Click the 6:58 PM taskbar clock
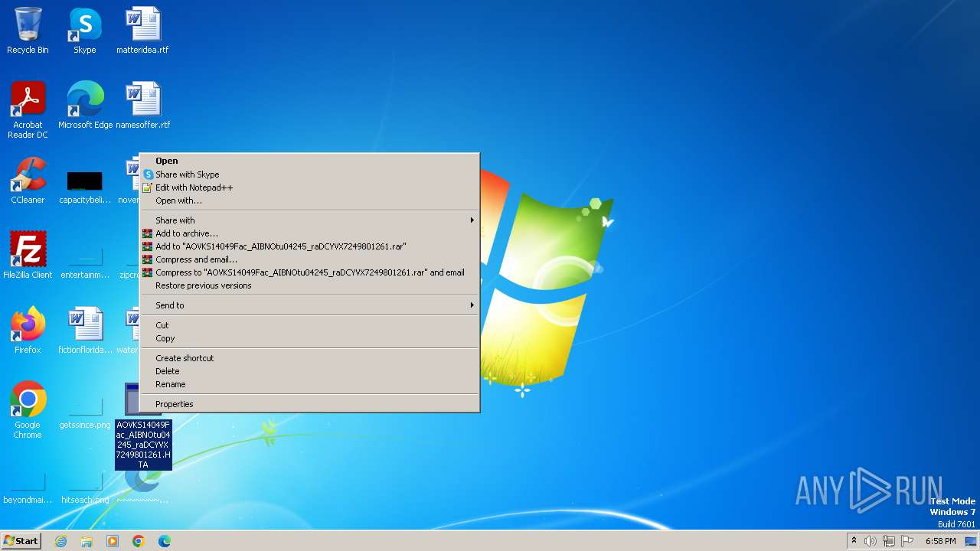 pos(940,541)
